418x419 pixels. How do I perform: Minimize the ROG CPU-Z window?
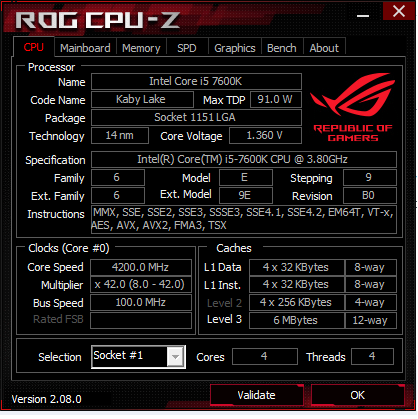(x=363, y=16)
